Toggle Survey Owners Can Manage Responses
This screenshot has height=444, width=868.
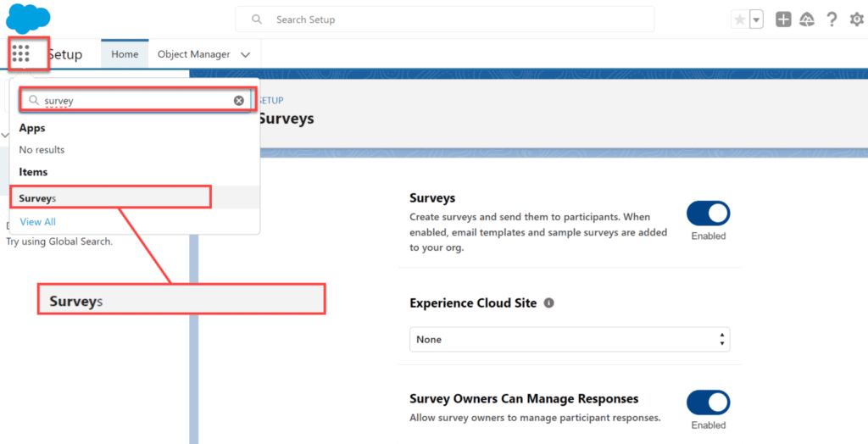point(708,402)
